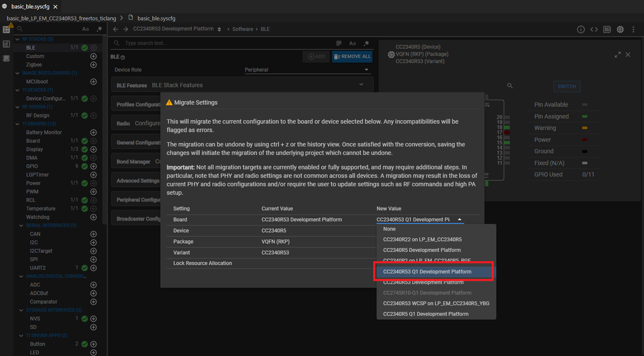
Task: Collapse the RF STACKS tree section
Action: [17, 39]
